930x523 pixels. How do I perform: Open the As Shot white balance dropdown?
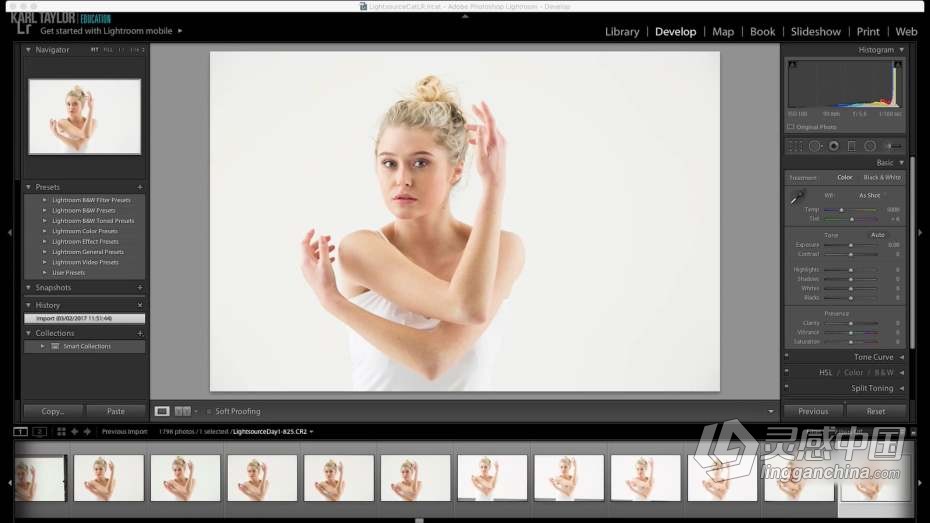pos(871,196)
